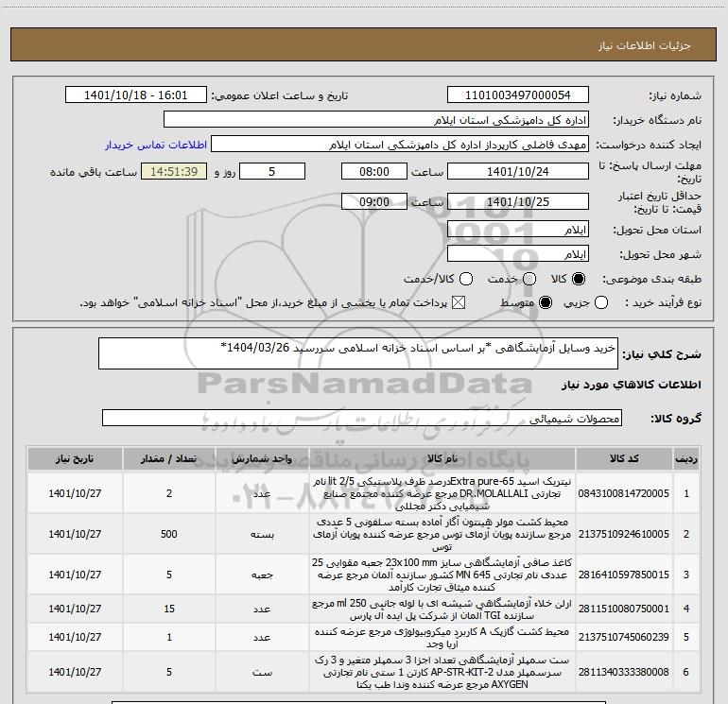Screen dimensions: 728x704
Task: Click the تعداد / مقدار column header
Action: tap(169, 458)
